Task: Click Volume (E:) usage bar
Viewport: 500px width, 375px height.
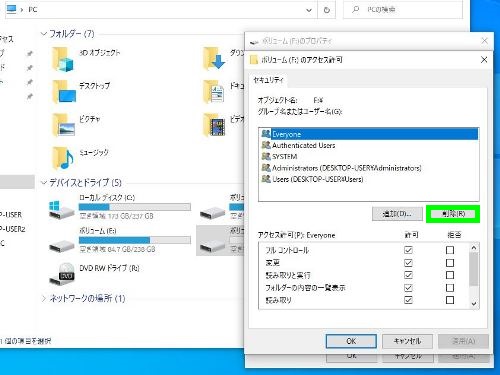Action: 135,240
